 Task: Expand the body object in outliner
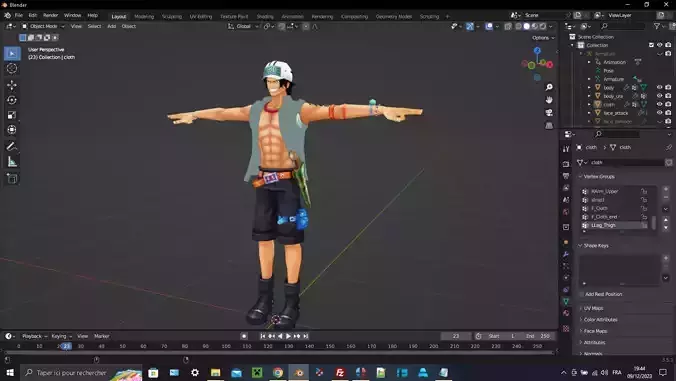(589, 87)
